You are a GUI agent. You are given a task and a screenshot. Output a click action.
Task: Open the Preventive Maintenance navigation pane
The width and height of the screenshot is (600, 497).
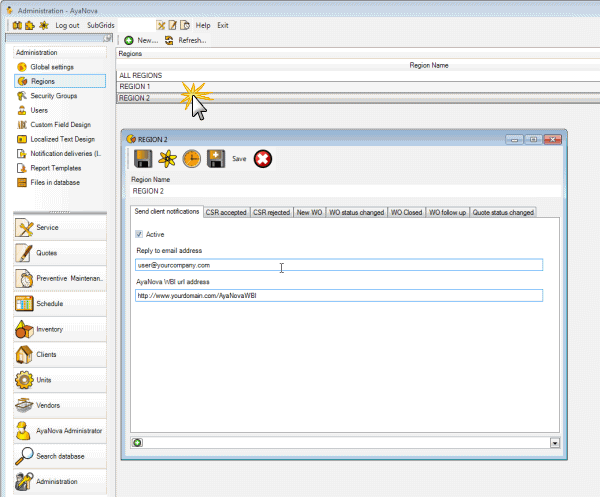60,279
